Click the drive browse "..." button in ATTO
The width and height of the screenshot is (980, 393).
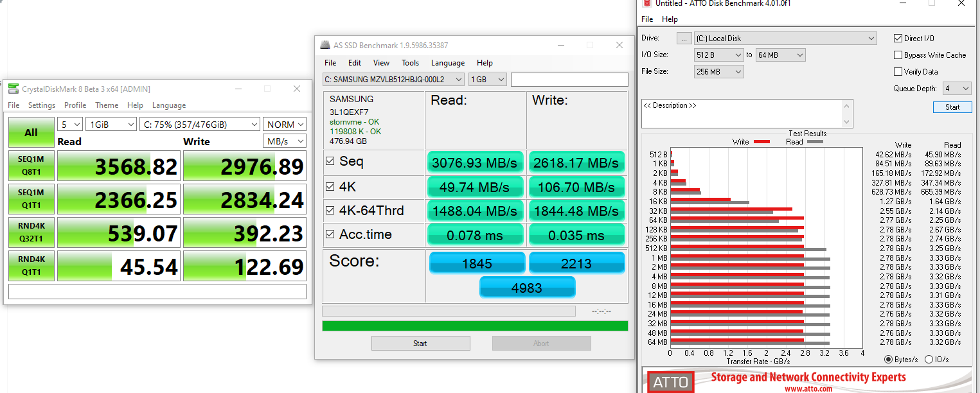[x=684, y=39]
